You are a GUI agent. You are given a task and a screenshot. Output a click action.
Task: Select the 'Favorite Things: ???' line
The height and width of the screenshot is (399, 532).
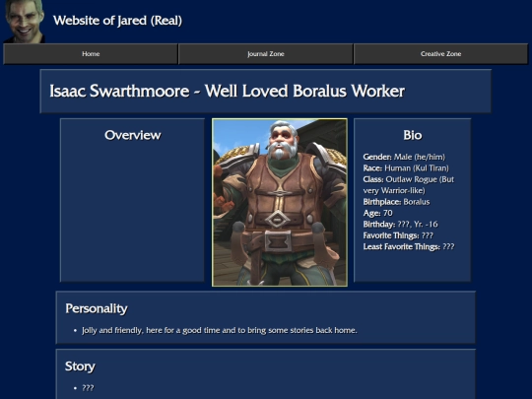(x=398, y=235)
